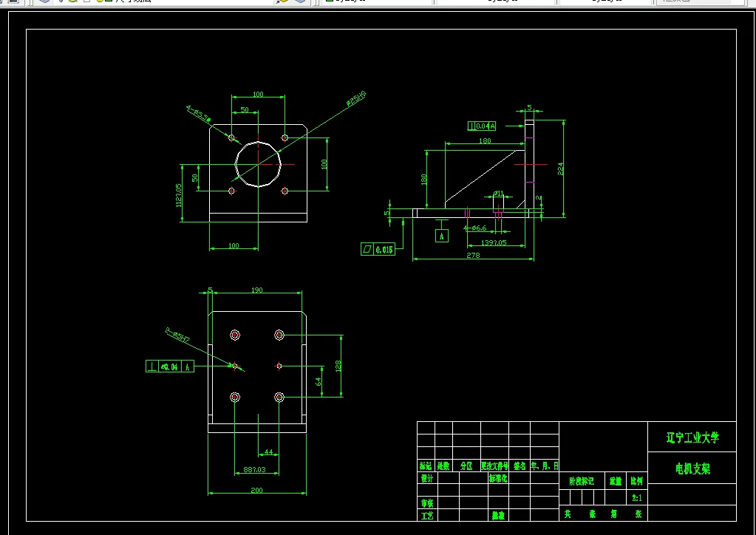Select the 4-ø5.5 hole callout text
This screenshot has width=756, height=535.
click(x=199, y=114)
